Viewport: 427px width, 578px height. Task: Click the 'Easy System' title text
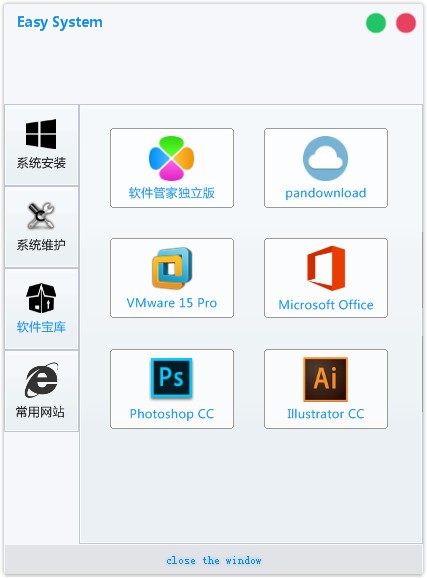pyautogui.click(x=60, y=22)
